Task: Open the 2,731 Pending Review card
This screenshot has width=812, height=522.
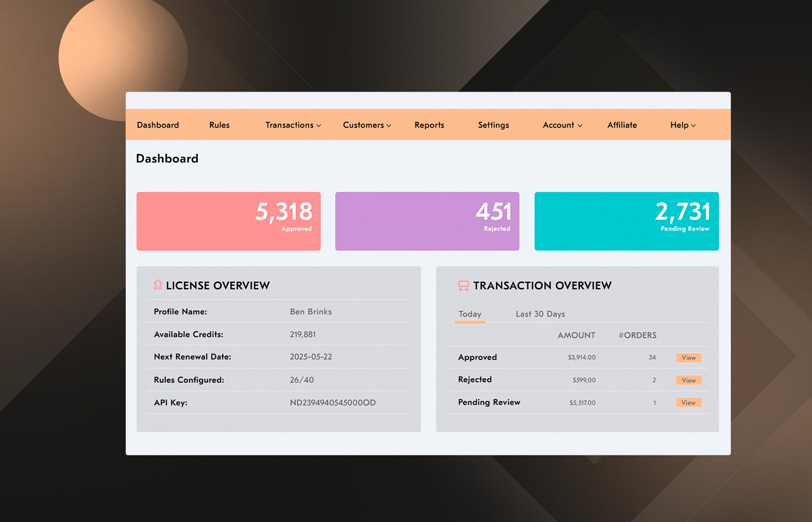Action: (626, 221)
